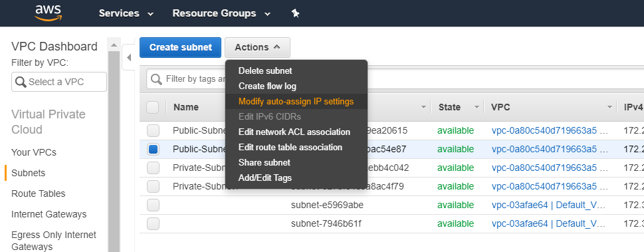This screenshot has width=644, height=252.
Task: Click the subnet-e5969abe ID cell
Action: coord(327,205)
